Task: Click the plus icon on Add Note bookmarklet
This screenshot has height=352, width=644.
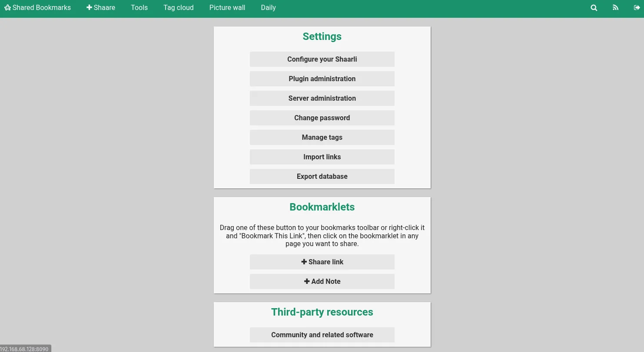Action: [307, 281]
